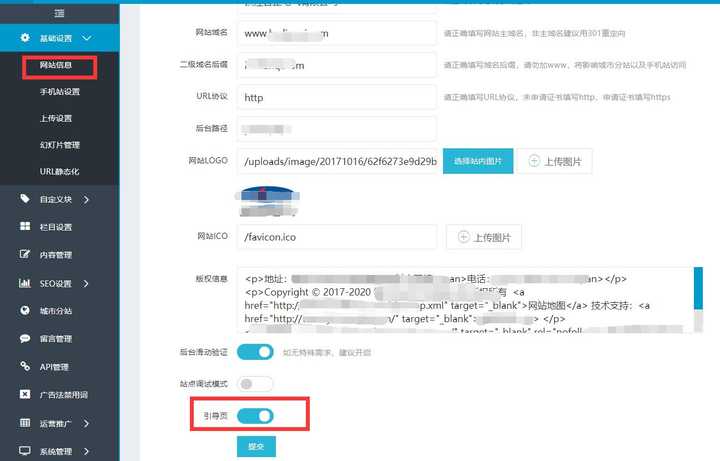
Task: Open the 上传设置 submenu item
Action: (x=56, y=118)
